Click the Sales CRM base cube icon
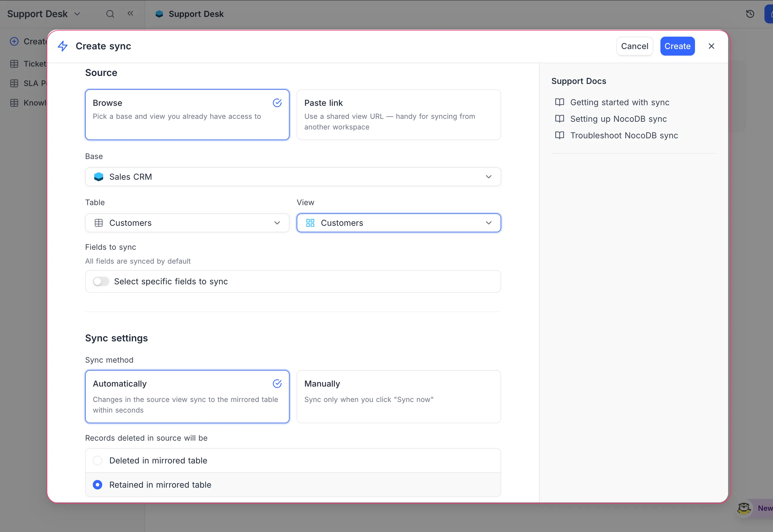The height and width of the screenshot is (532, 773). click(99, 177)
